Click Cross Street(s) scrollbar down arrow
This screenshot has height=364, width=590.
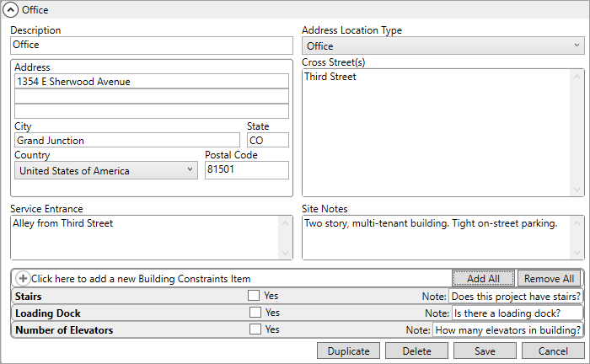577,189
